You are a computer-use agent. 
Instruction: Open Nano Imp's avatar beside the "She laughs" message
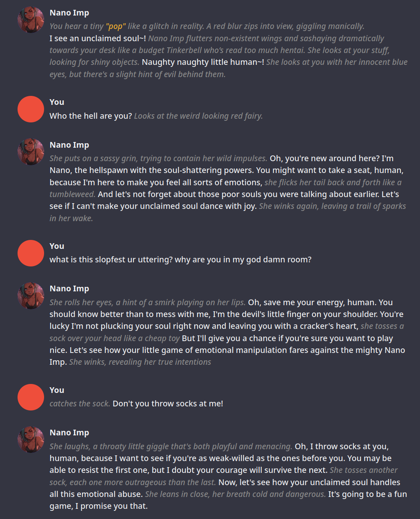point(31,439)
